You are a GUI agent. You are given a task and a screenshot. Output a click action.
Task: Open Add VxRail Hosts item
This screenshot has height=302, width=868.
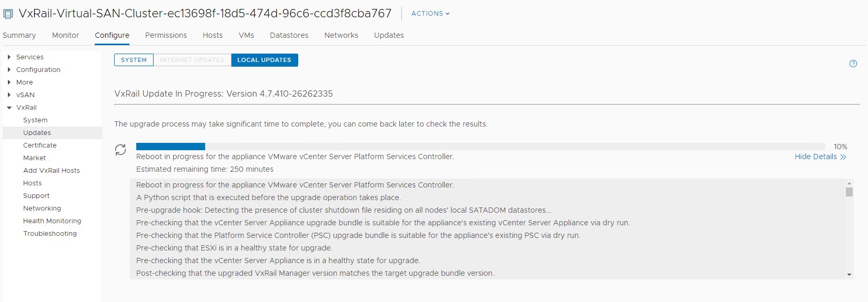(52, 170)
